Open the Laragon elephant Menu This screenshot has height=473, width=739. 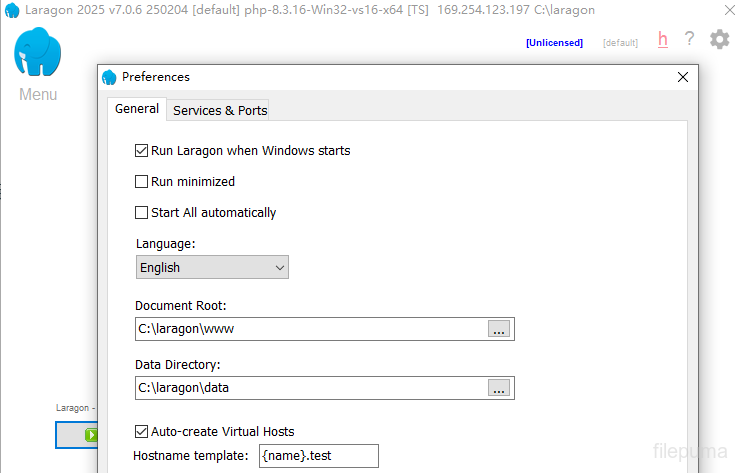pyautogui.click(x=38, y=52)
